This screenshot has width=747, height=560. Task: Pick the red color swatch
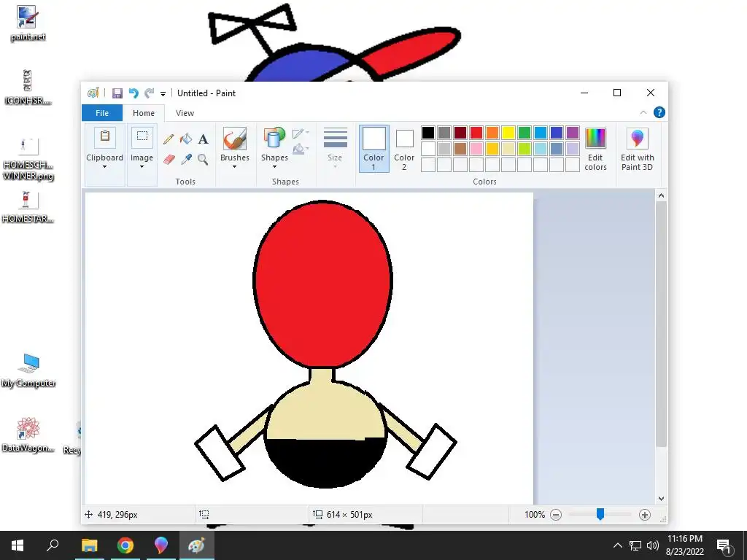pyautogui.click(x=476, y=133)
